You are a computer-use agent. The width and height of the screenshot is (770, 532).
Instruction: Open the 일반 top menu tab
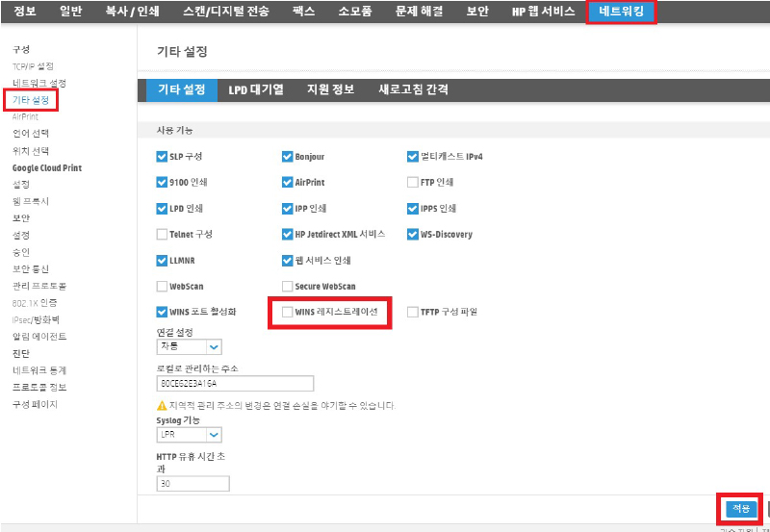pos(70,12)
